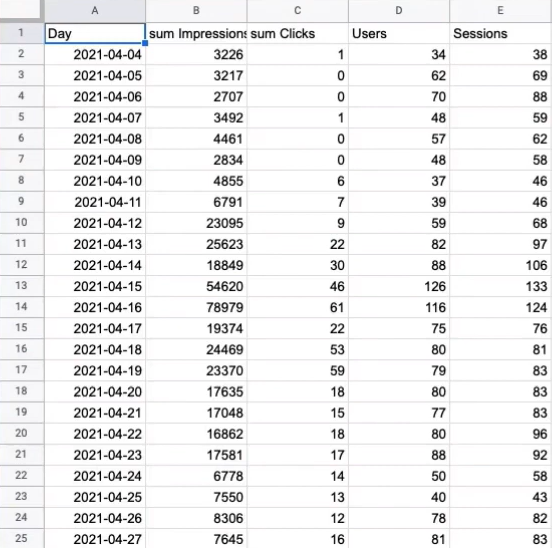This screenshot has width=552, height=548.
Task: Select the Day header cell A1
Action: (x=95, y=34)
